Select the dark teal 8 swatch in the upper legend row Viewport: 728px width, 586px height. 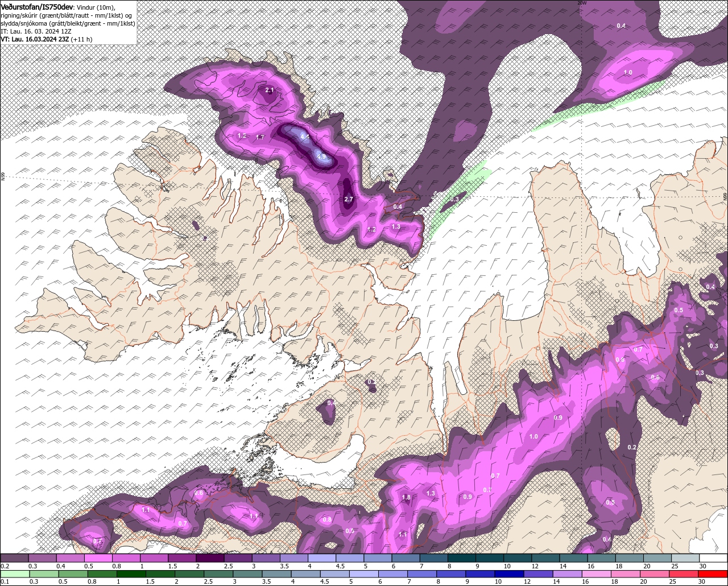coord(461,558)
